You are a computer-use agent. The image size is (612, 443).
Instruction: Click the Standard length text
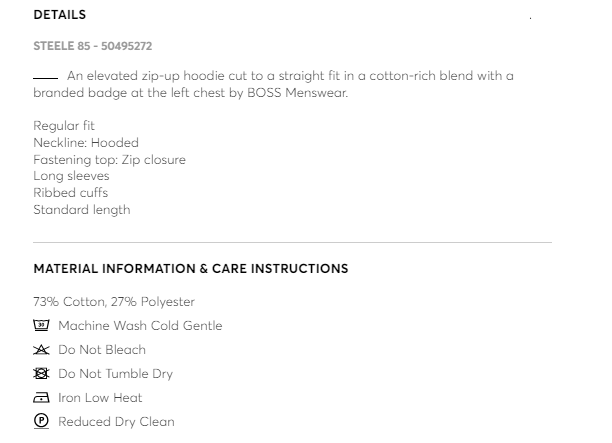(x=82, y=210)
